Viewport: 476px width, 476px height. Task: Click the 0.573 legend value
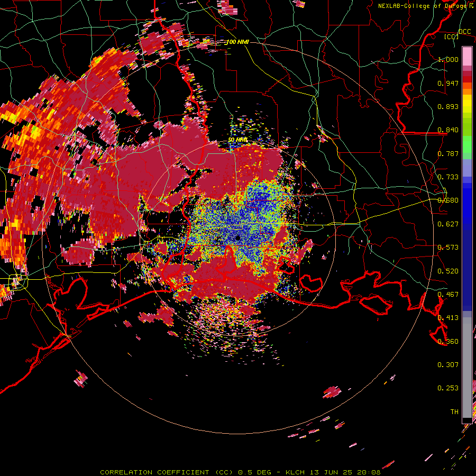click(x=448, y=248)
